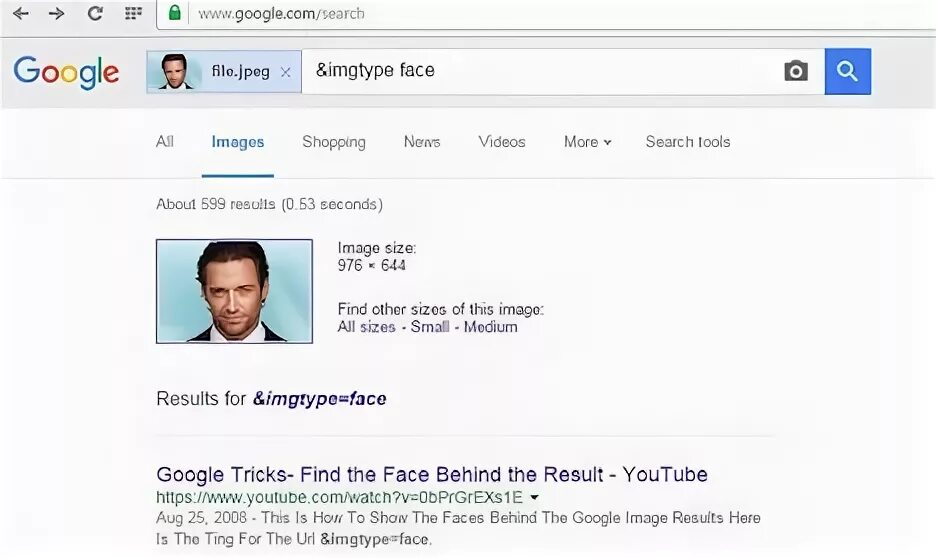Click the Google logo
The width and height of the screenshot is (936, 558).
66,72
